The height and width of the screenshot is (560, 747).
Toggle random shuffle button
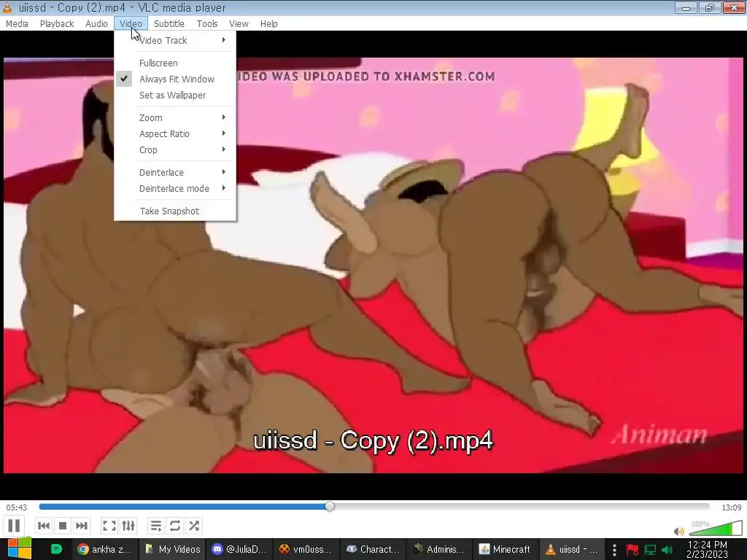pos(194,526)
